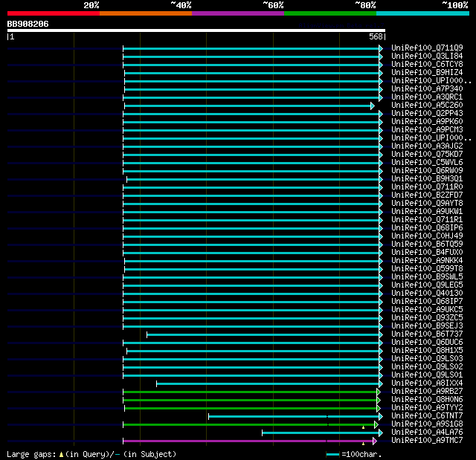Click the UniRef100_Q93ZC5 label
Viewport: 476px width, 460px height.
[x=427, y=318]
